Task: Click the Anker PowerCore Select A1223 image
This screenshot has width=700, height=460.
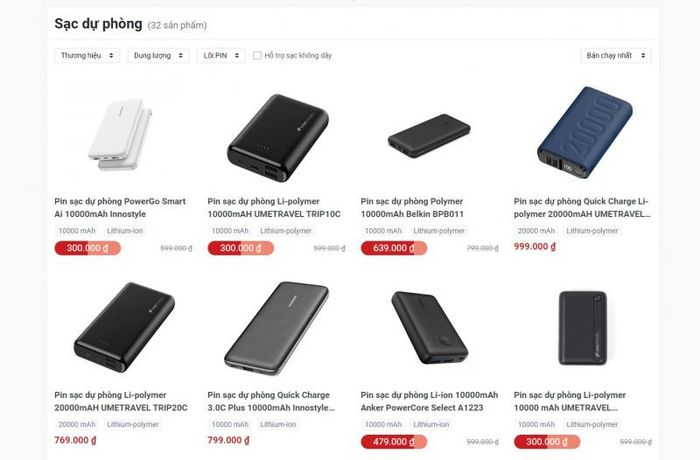Action: (429, 327)
